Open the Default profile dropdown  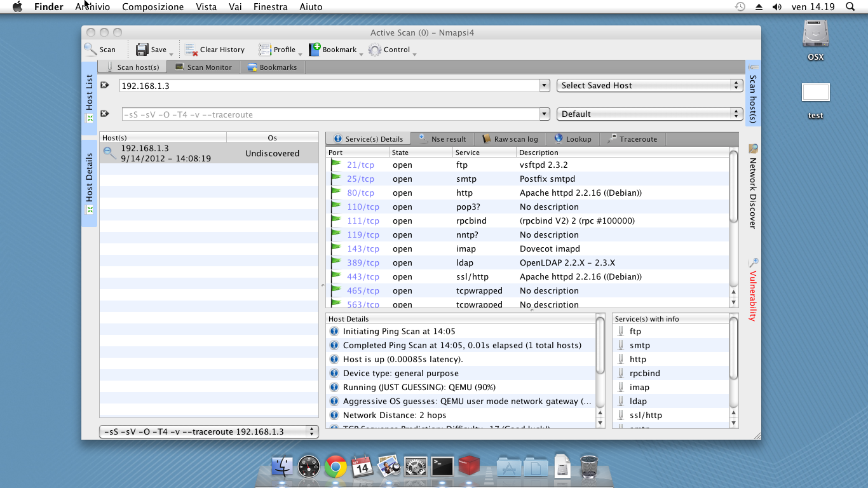click(649, 114)
